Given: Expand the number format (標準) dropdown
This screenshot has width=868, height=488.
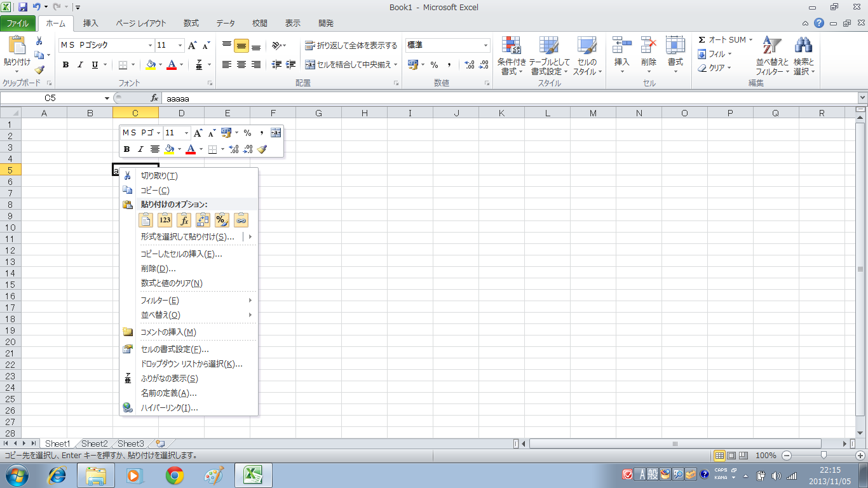Looking at the screenshot, I should [x=486, y=46].
